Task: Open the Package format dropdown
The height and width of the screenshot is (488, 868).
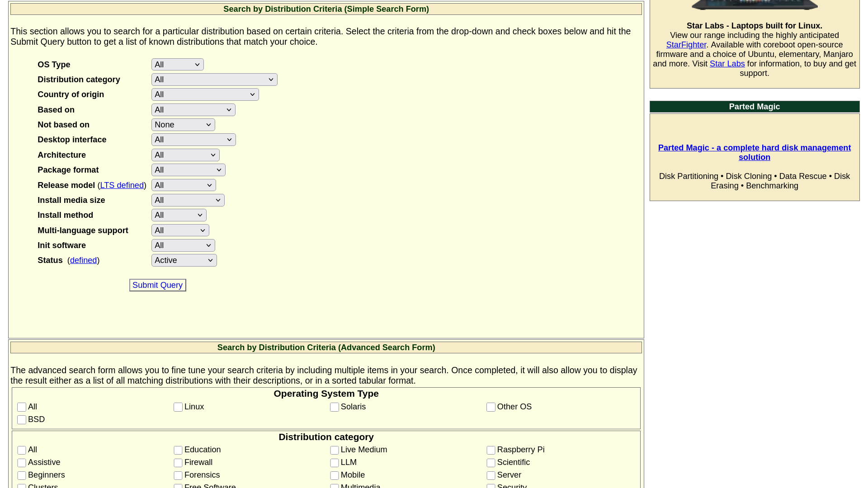Action: click(x=188, y=169)
